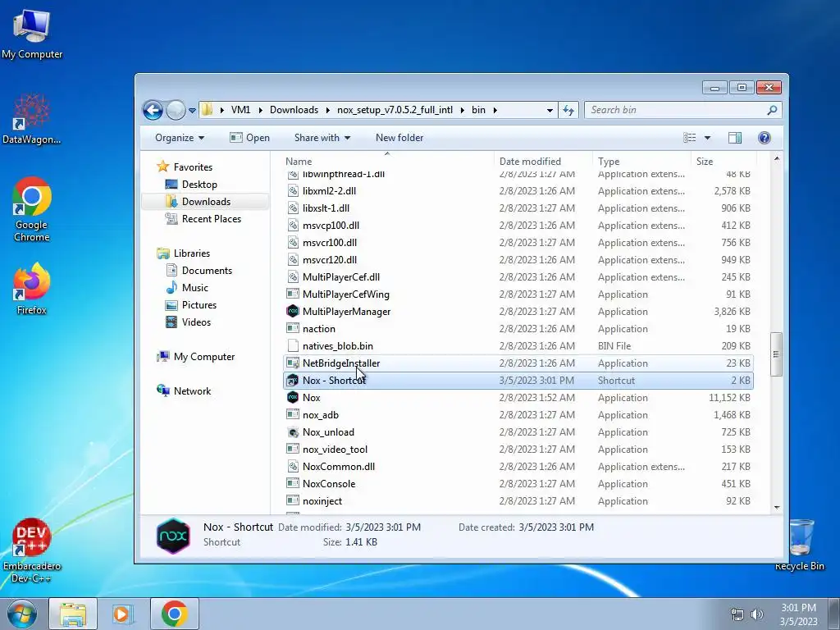
Task: Select the nox_video_tool icon
Action: tap(293, 449)
